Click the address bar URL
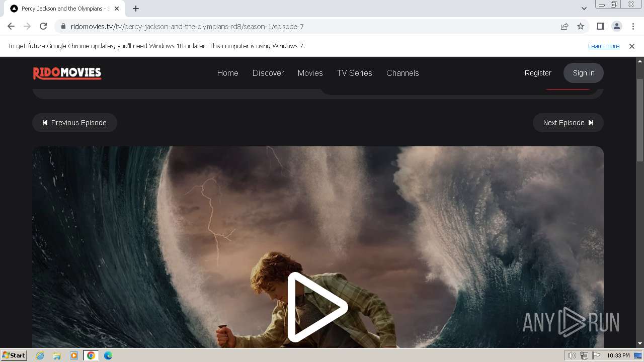The image size is (644, 362). [x=187, y=27]
